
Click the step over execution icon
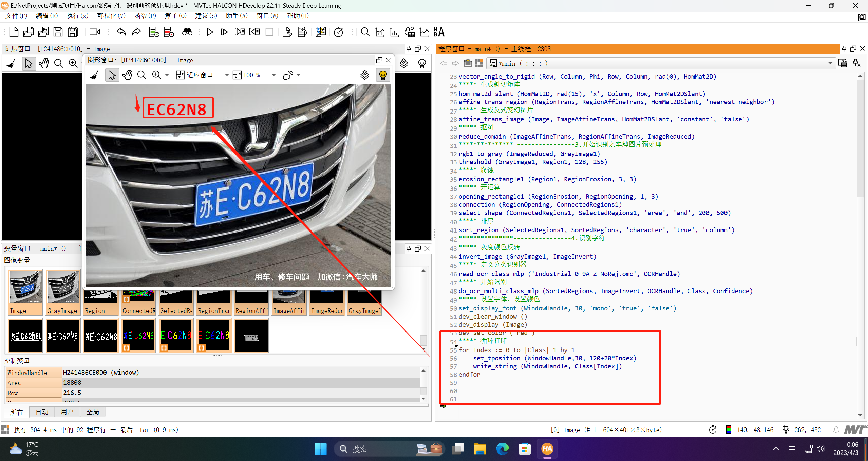(224, 32)
